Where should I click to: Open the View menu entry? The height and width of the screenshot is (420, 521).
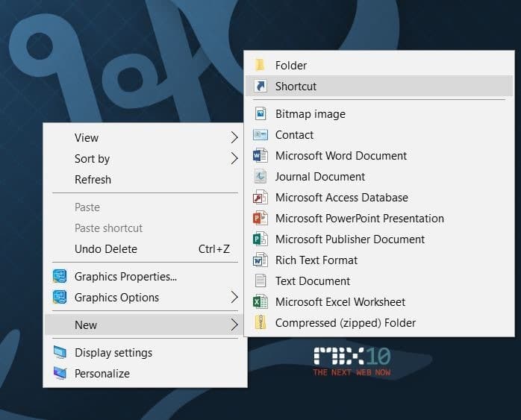pyautogui.click(x=145, y=137)
